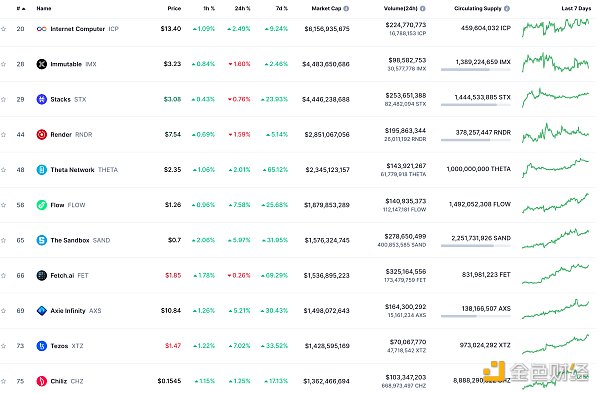Click the Immutable IMX logo icon

tap(41, 64)
